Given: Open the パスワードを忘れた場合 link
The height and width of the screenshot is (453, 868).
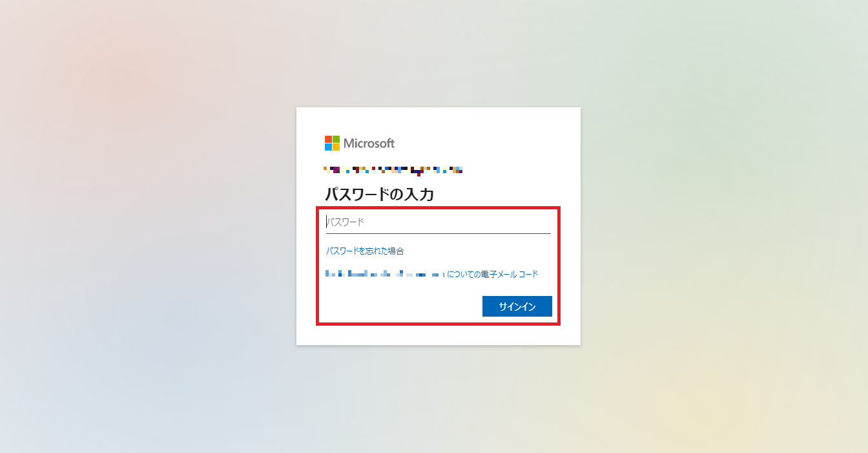Looking at the screenshot, I should [x=365, y=251].
